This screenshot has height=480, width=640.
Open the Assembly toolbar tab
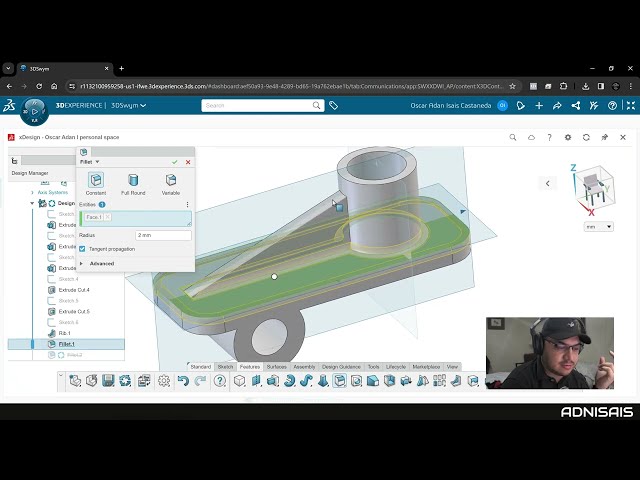click(304, 367)
